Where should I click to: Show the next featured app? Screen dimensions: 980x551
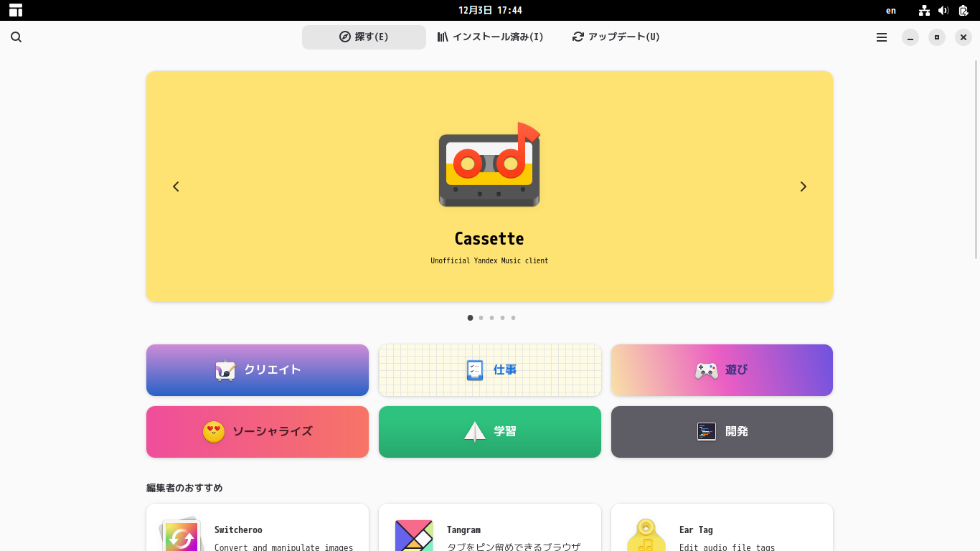tap(804, 187)
